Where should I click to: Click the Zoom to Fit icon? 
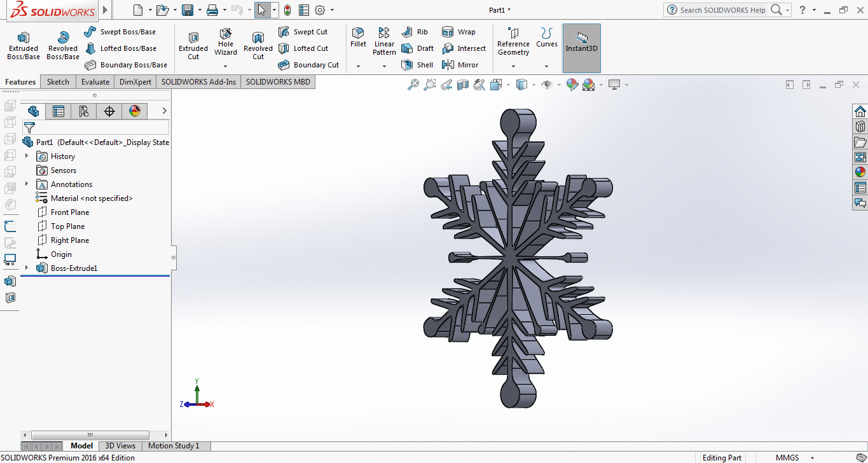tap(413, 85)
